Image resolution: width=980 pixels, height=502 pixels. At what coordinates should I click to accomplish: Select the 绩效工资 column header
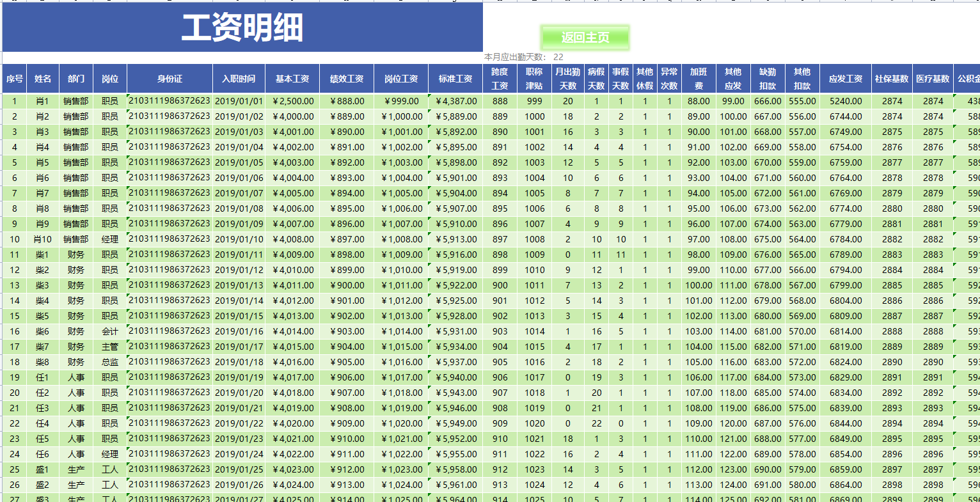click(x=347, y=79)
